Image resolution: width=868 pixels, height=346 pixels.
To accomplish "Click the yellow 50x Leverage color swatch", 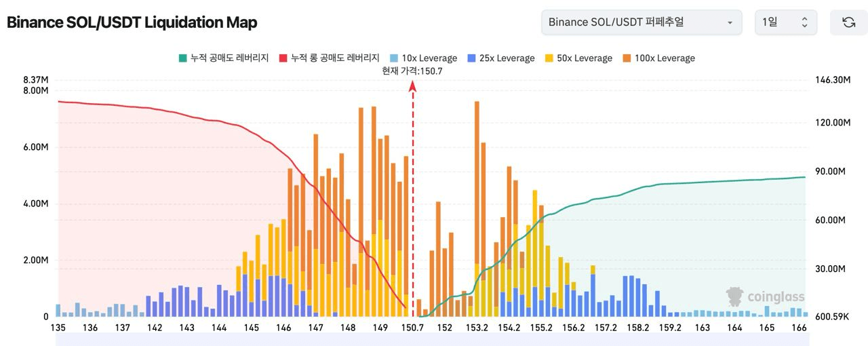I will tap(550, 58).
